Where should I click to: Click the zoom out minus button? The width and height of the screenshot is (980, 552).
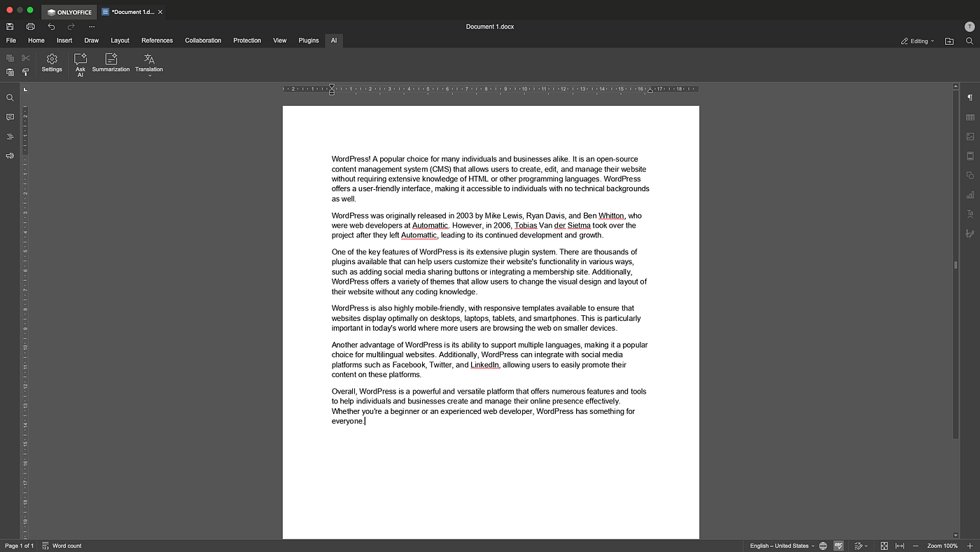pos(916,546)
